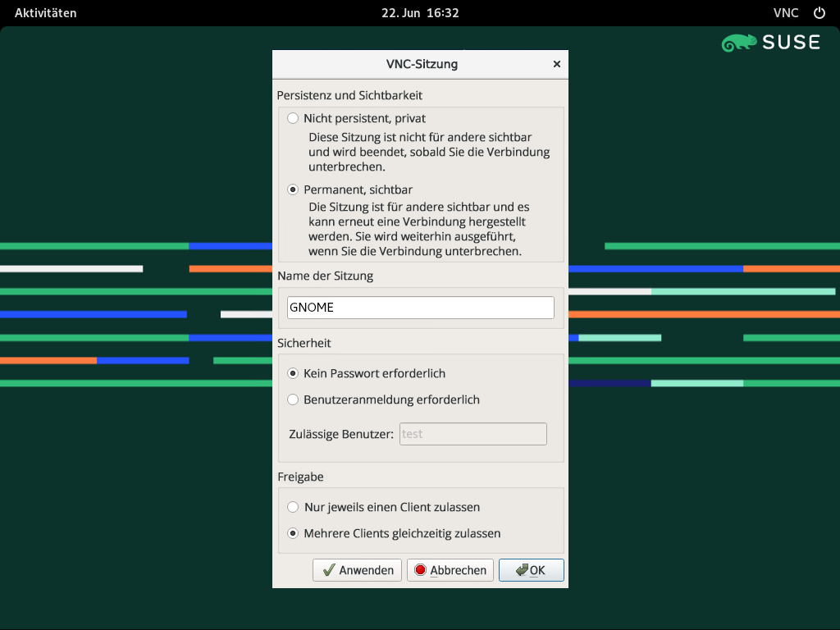Choose "Mehrere Clients gleichzeitig zulassen"
Viewport: 840px width, 630px height.
293,533
